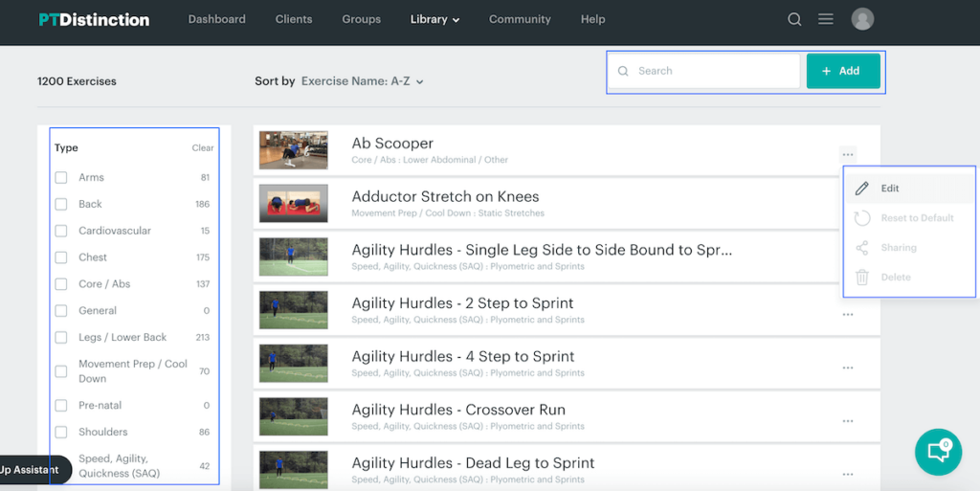Open the hamburger menu icon in header

826,19
